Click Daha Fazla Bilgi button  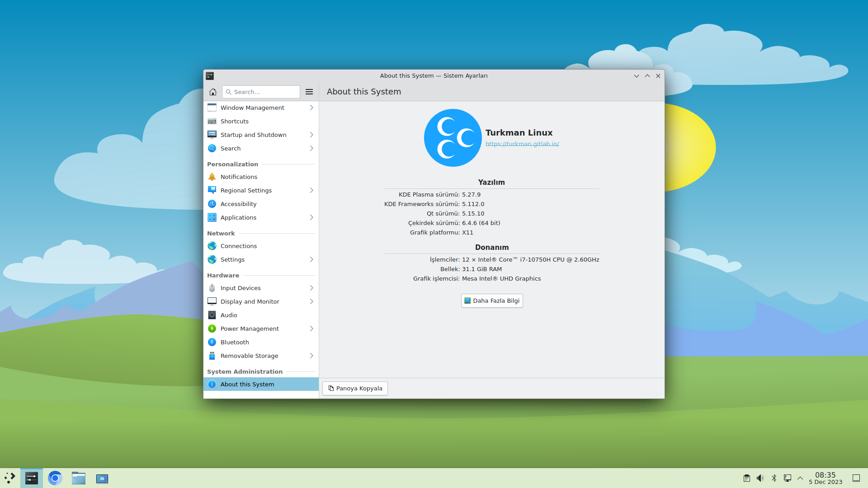click(x=492, y=300)
